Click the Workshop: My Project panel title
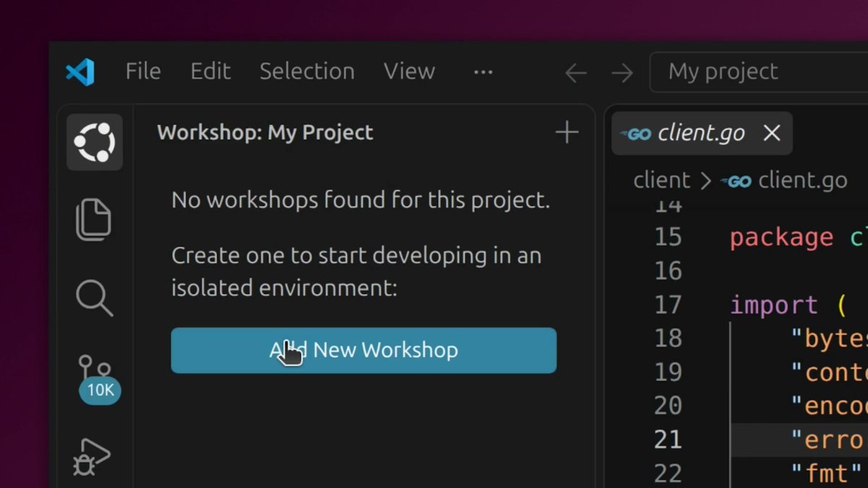 (265, 132)
